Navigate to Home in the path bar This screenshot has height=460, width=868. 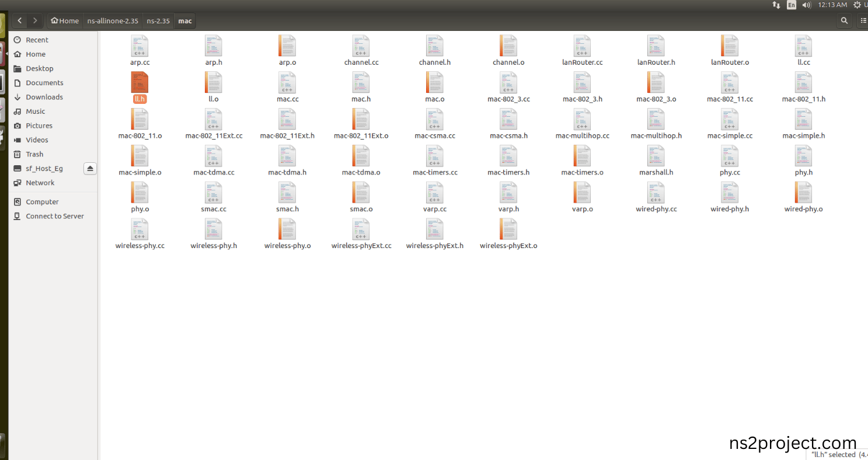(x=65, y=20)
